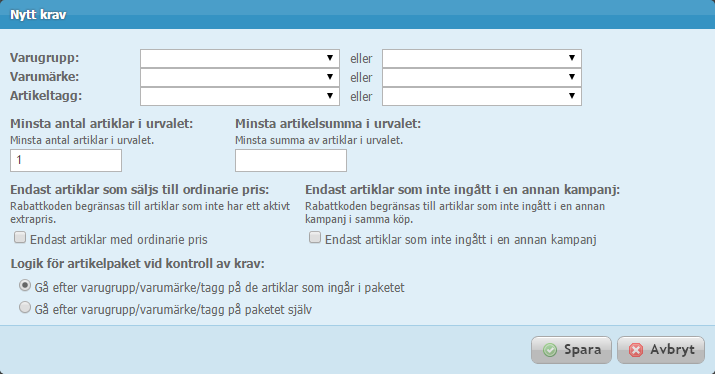Open the first Varumärke dropdown

point(240,78)
